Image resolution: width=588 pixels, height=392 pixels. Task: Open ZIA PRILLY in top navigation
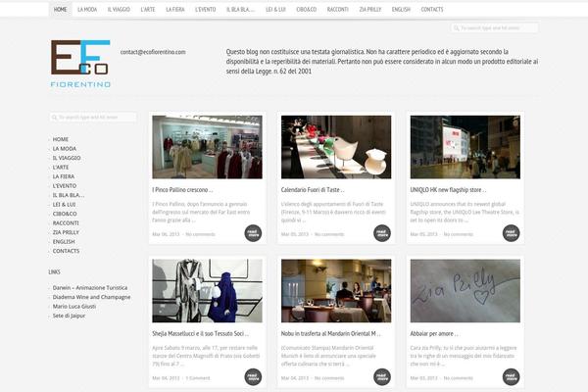(x=370, y=10)
